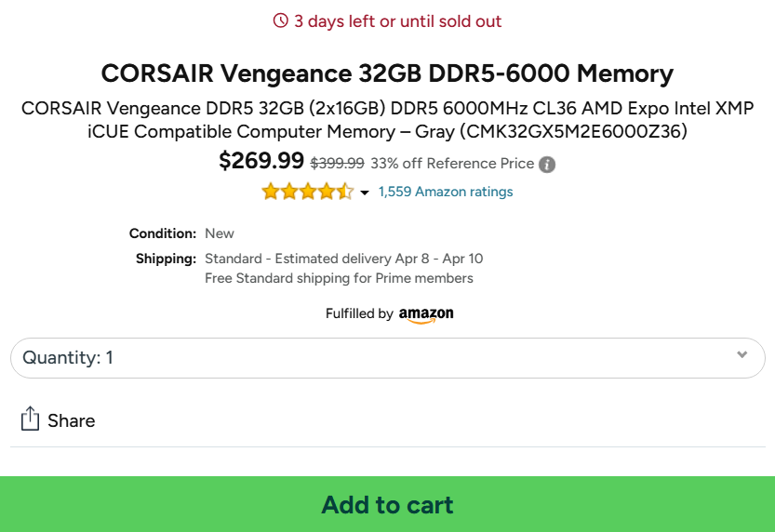Click the gold star rating graphic
The image size is (775, 532).
click(x=307, y=192)
